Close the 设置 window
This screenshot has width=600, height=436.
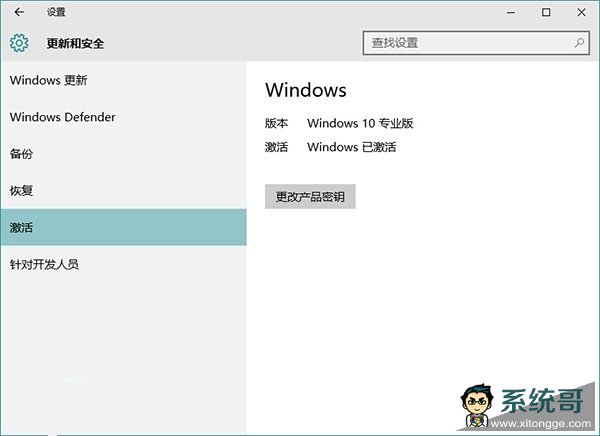[x=581, y=12]
